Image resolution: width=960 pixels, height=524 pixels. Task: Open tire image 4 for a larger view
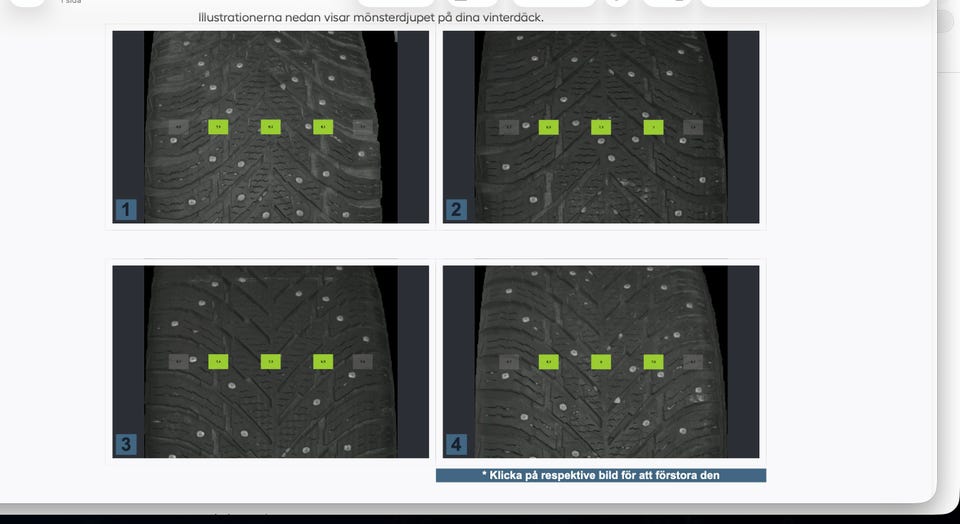(x=601, y=362)
